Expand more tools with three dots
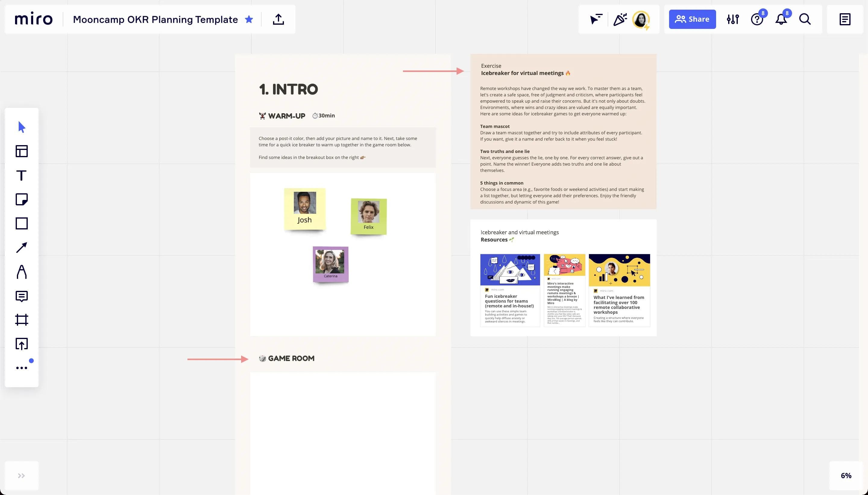Viewport: 868px width, 495px height. point(21,368)
